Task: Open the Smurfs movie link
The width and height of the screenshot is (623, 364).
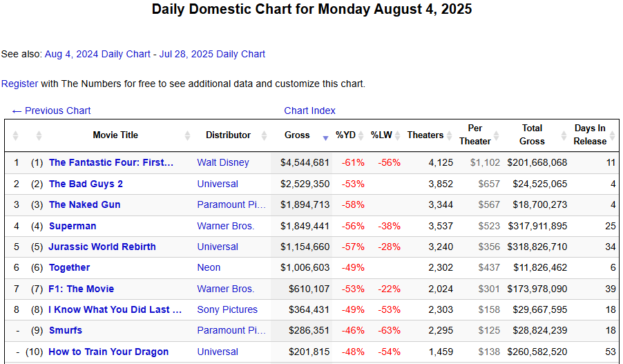Action: pos(66,330)
